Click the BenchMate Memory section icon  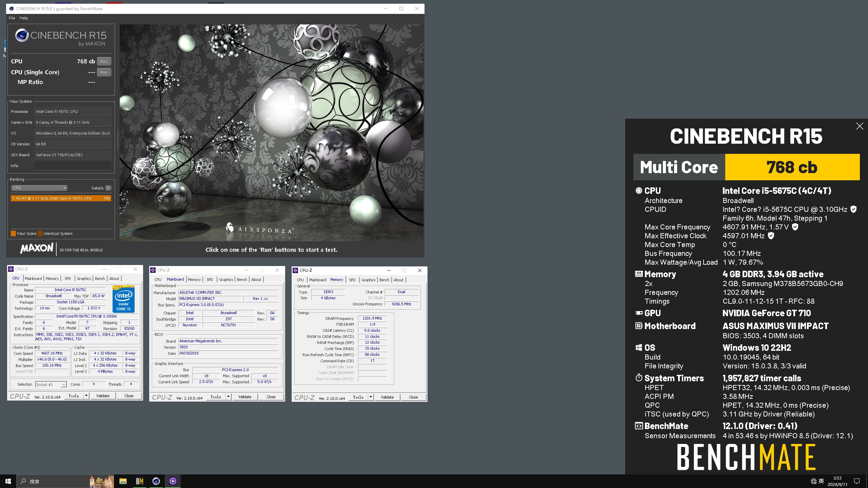pyautogui.click(x=639, y=274)
